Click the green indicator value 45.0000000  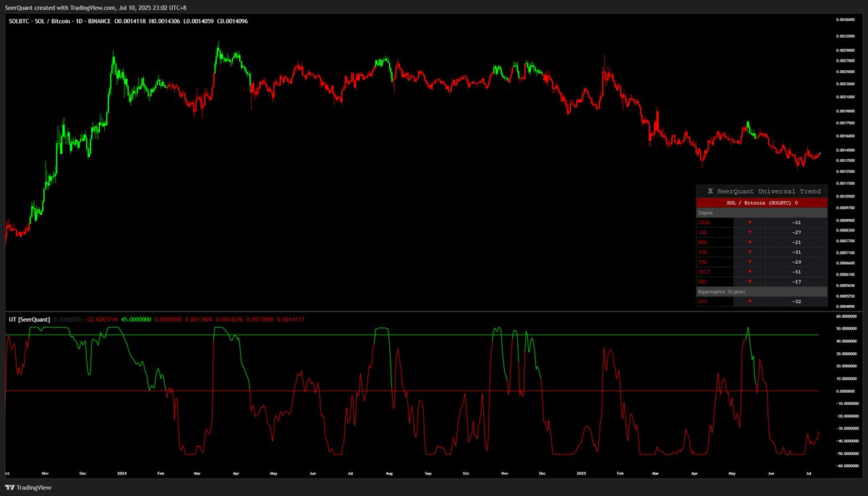pos(136,319)
